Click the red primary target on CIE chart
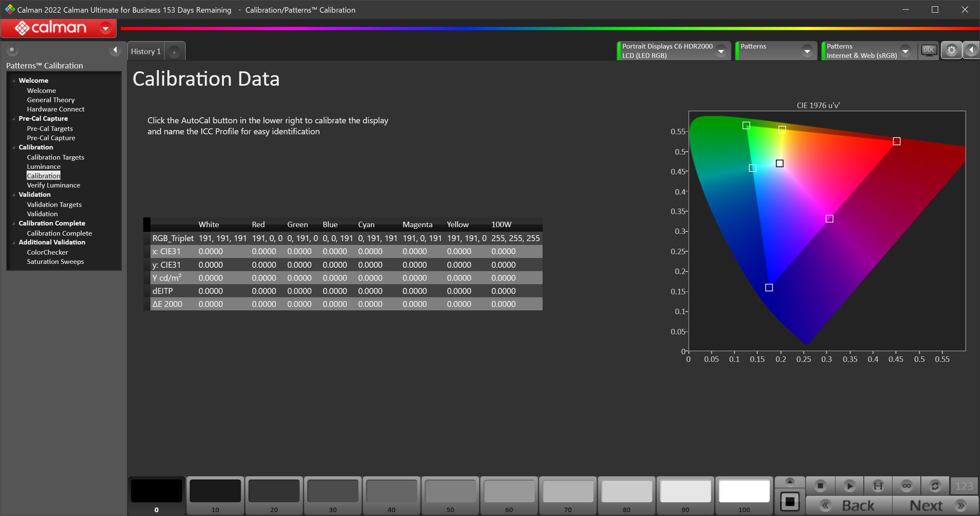980x516 pixels. click(x=897, y=141)
